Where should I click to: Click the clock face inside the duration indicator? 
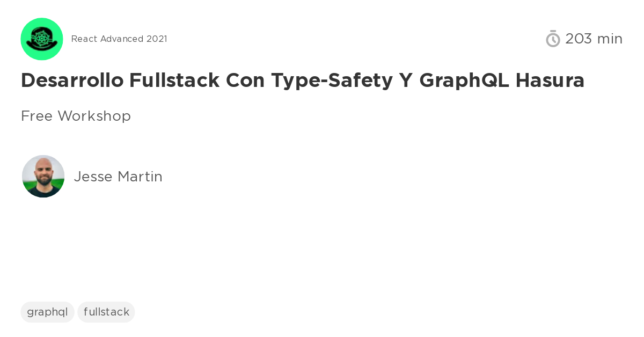553,40
